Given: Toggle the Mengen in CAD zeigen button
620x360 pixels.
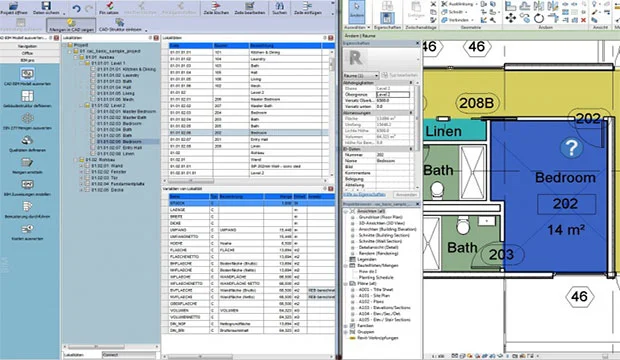Looking at the screenshot, I should (71, 25).
